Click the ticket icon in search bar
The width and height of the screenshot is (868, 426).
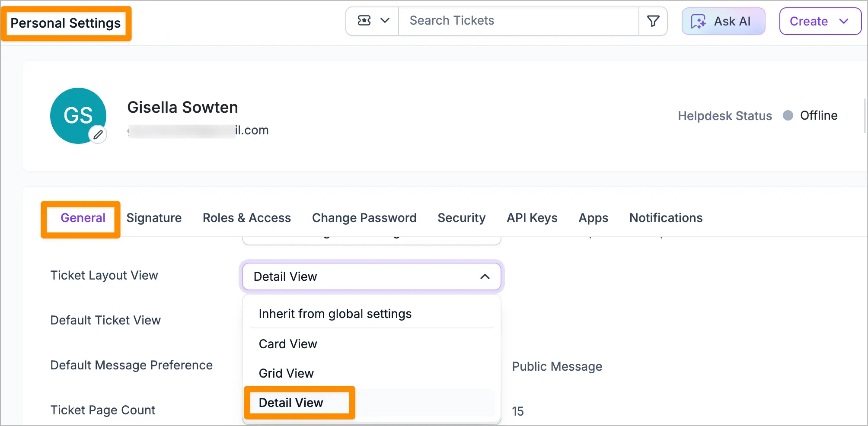coord(364,21)
